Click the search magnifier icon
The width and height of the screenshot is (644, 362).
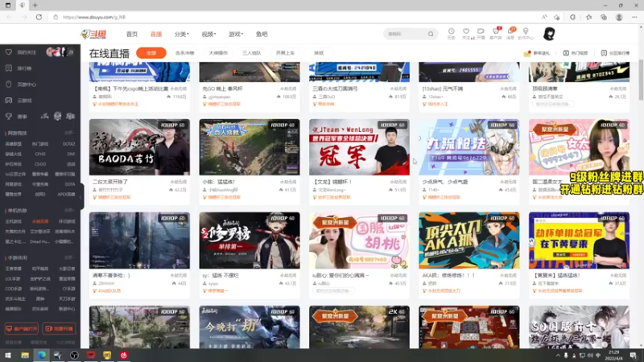[431, 34]
